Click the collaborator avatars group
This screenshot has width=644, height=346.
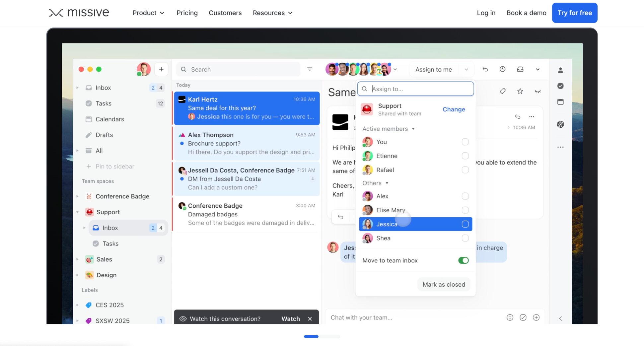click(x=358, y=69)
